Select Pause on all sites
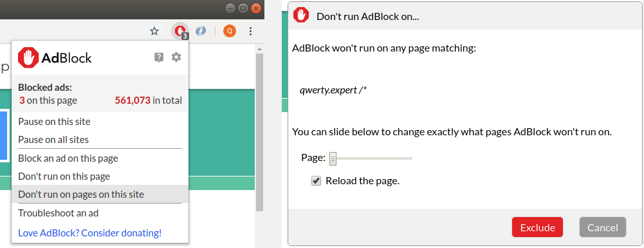Image resolution: width=644 pixels, height=248 pixels. (100, 139)
